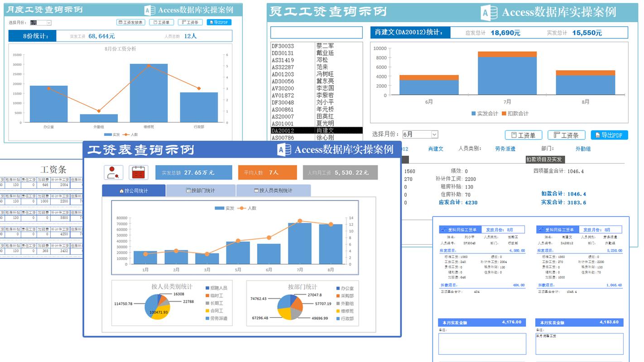Open the month dropdown showing 8月
Screen dimensions: 644x362
tap(41, 22)
